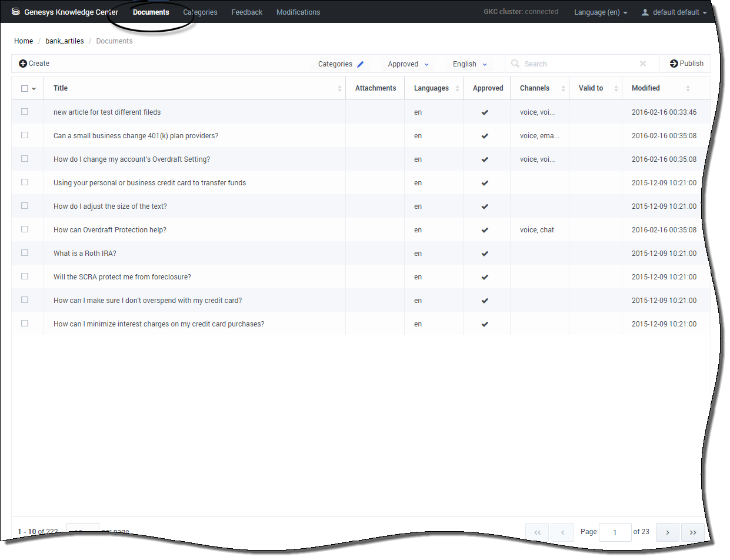Jump to last page double arrow
Viewport: 730px width, 560px height.
coord(692,532)
